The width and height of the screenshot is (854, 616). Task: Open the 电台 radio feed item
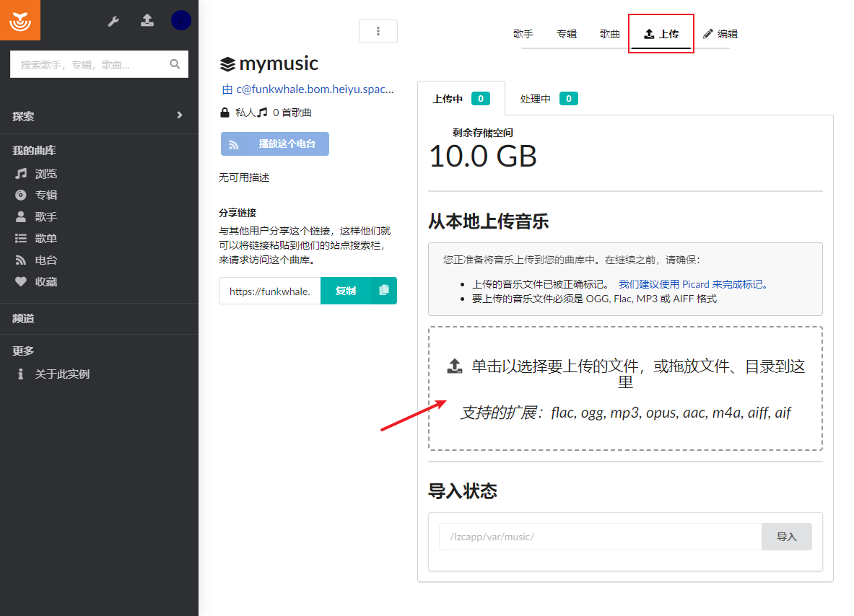pyautogui.click(x=36, y=260)
